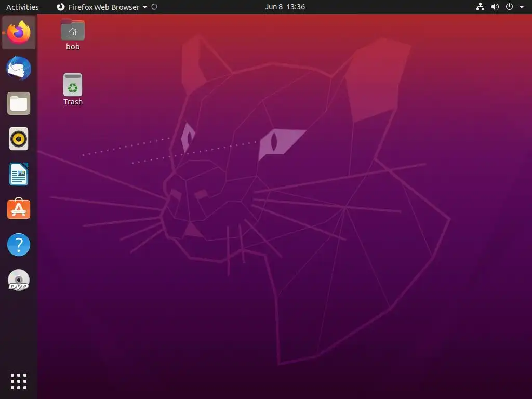Launch Firefox from the dock
This screenshot has height=399, width=532.
pyautogui.click(x=19, y=33)
